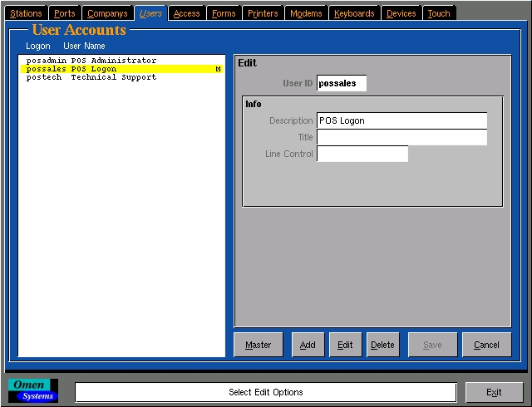The width and height of the screenshot is (532, 407).
Task: Open the Touch tab
Action: pos(439,13)
